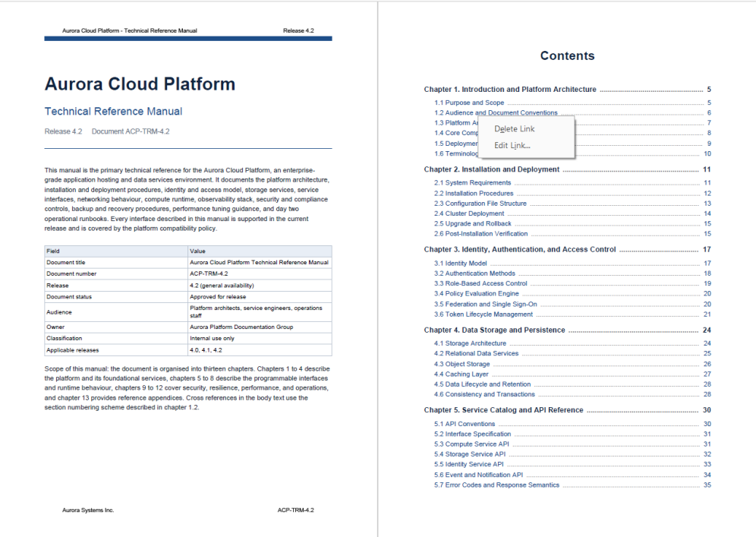Open 5.3 Compute Service API link
This screenshot has height=537, width=756.
tap(471, 444)
